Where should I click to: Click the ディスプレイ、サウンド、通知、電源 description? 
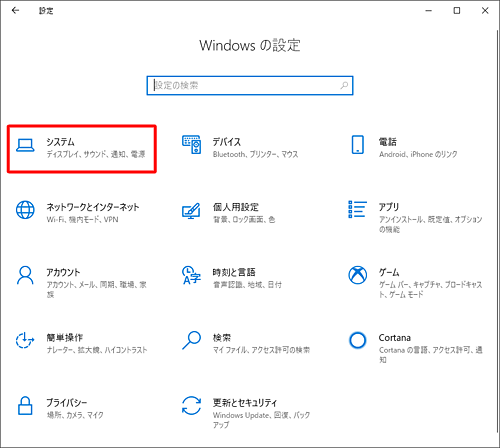(96, 154)
